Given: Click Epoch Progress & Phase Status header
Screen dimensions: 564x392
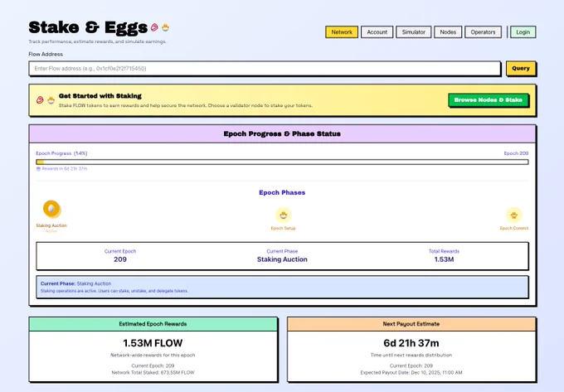Looking at the screenshot, I should tap(282, 133).
